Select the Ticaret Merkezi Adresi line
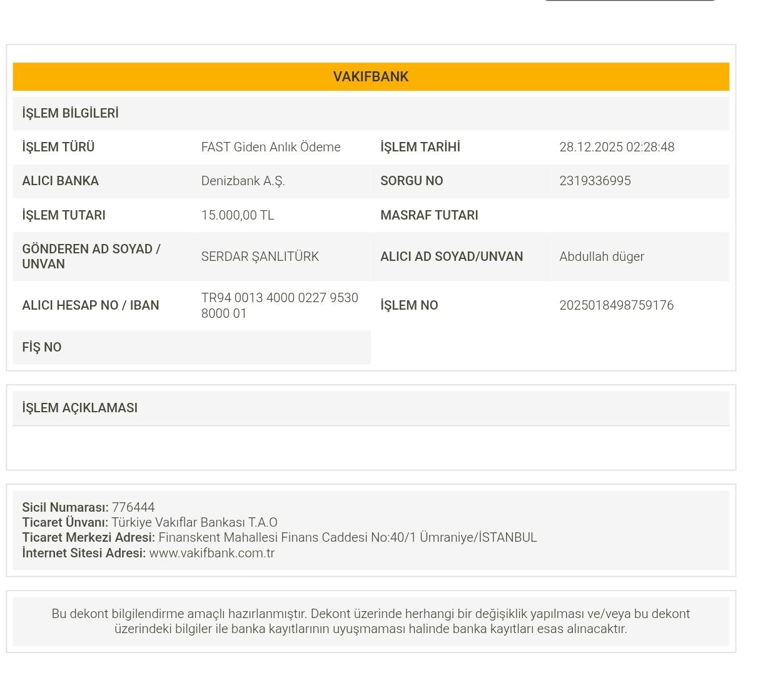 tap(280, 537)
